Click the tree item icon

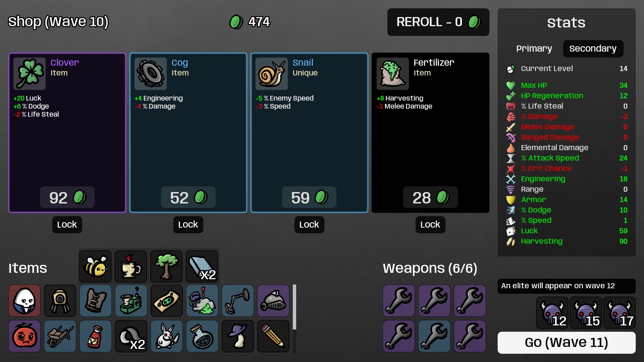coord(166,266)
